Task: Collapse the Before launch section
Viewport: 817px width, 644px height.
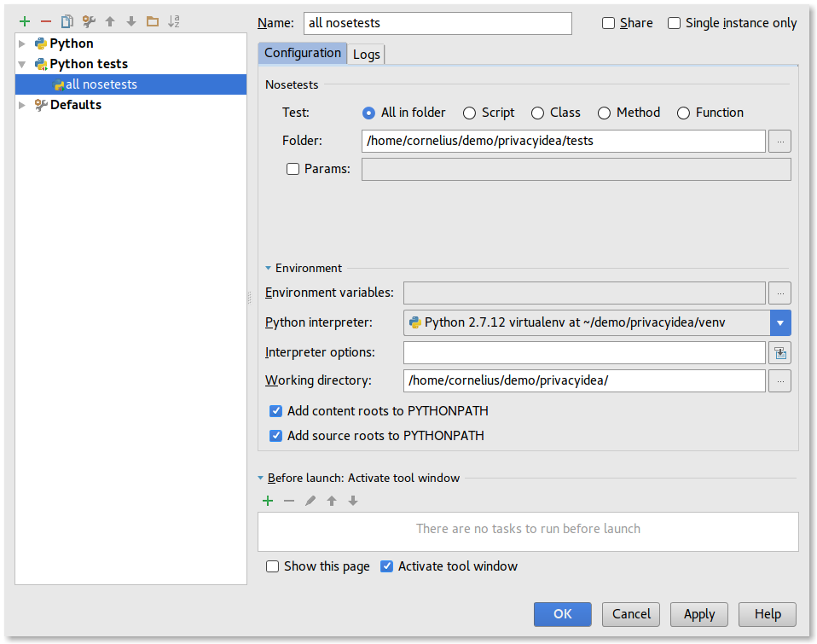Action: 261,478
